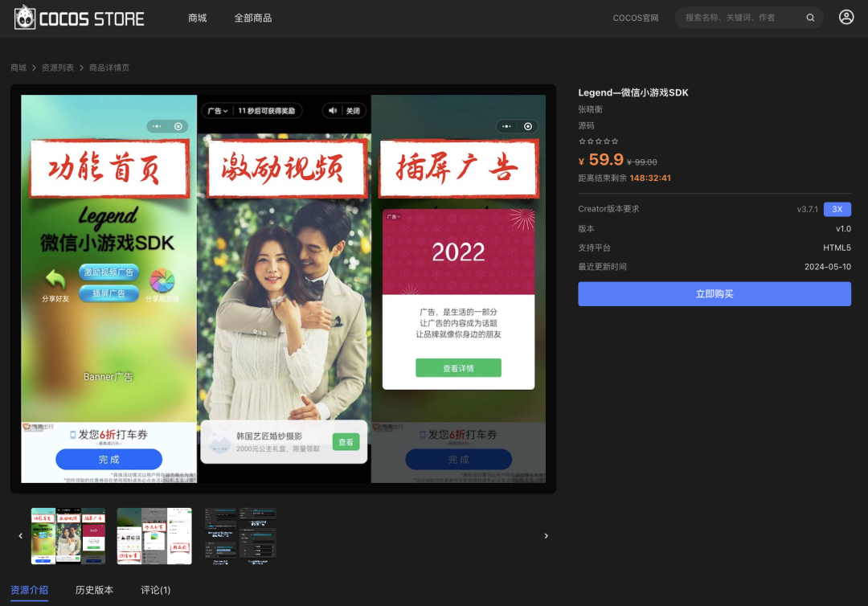Switch to the 评论(1) tab
Image resolution: width=868 pixels, height=606 pixels.
[156, 590]
